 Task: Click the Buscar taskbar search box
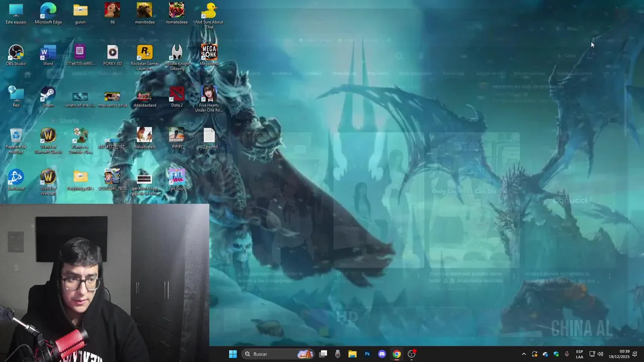click(x=278, y=354)
